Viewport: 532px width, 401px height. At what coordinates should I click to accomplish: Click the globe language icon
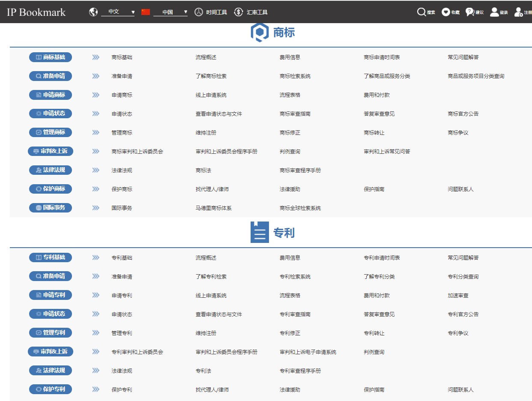coord(93,12)
